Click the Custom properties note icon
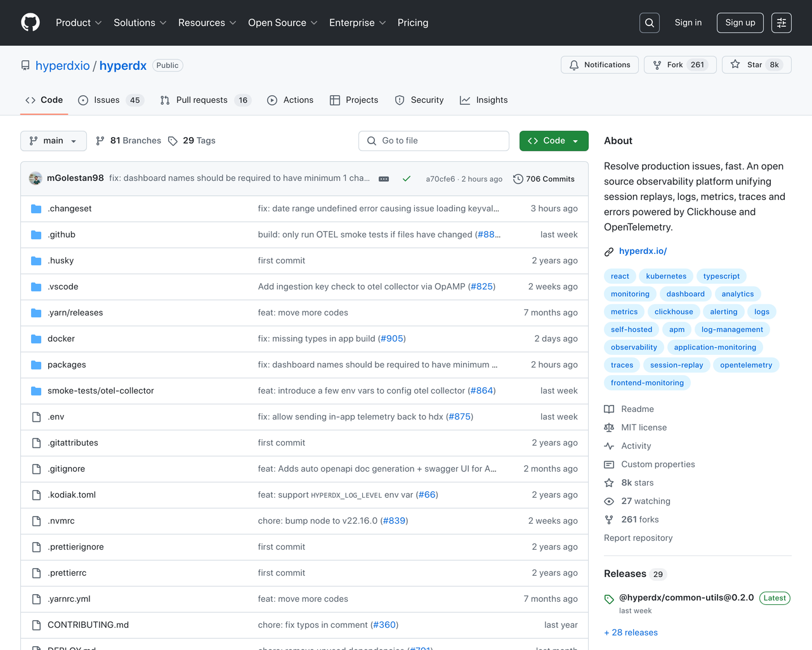This screenshot has width=812, height=650. point(609,465)
